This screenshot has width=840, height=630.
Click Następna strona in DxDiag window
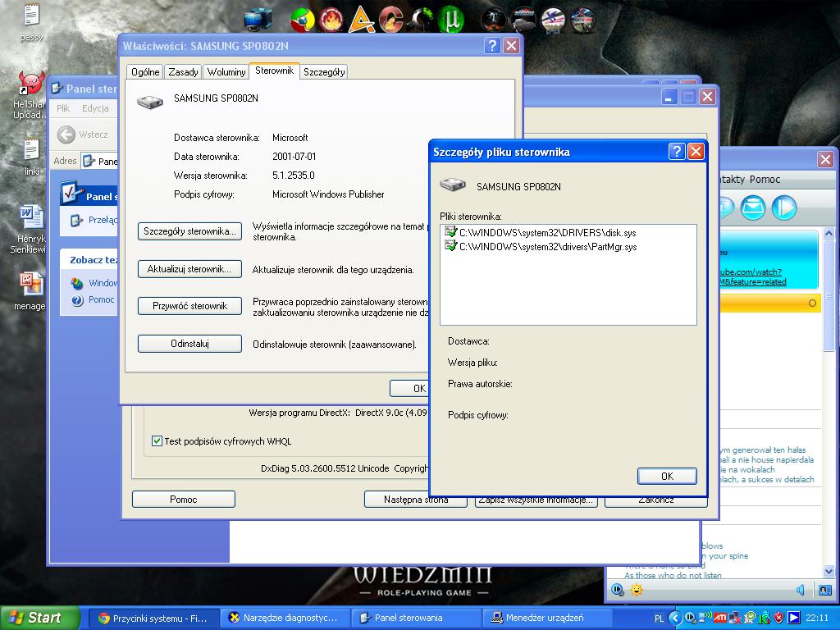coord(415,500)
